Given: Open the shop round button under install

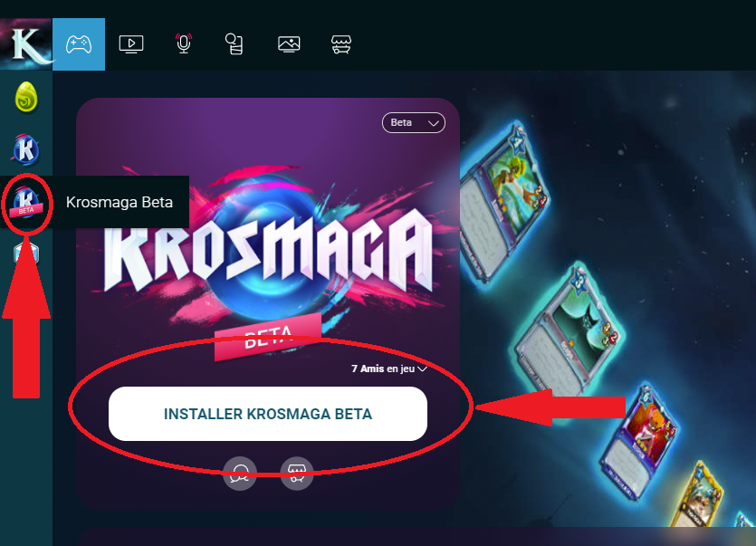Looking at the screenshot, I should 297,474.
